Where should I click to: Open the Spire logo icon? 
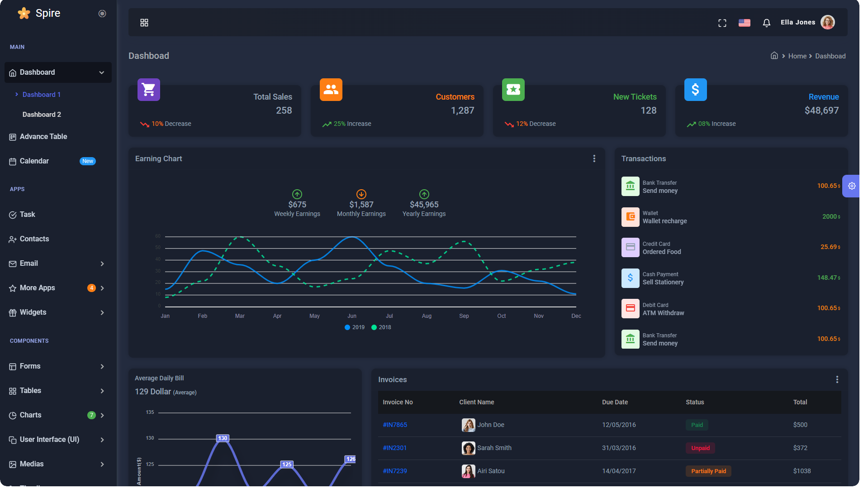click(24, 13)
